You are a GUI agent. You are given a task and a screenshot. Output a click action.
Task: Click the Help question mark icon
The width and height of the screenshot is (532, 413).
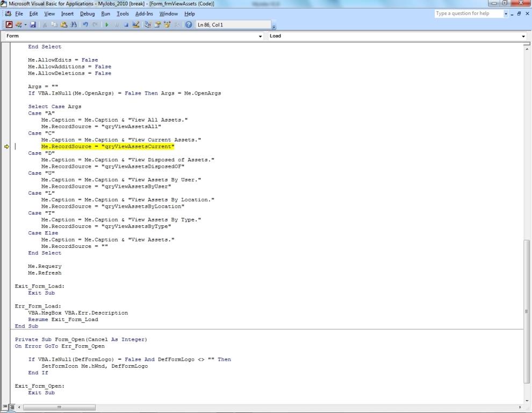(x=189, y=25)
